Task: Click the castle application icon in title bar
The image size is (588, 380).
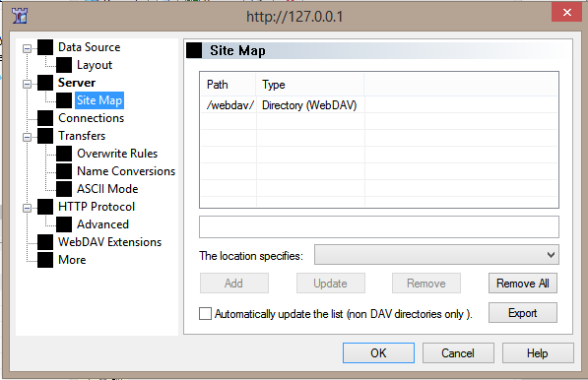Action: 20,16
